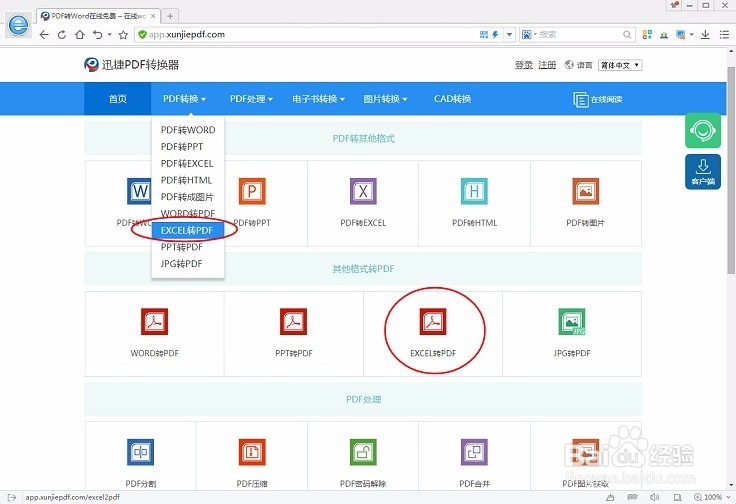Viewport: 736px width, 504px height.
Task: Choose PDF转PPT from dropdown menu
Action: coord(188,147)
